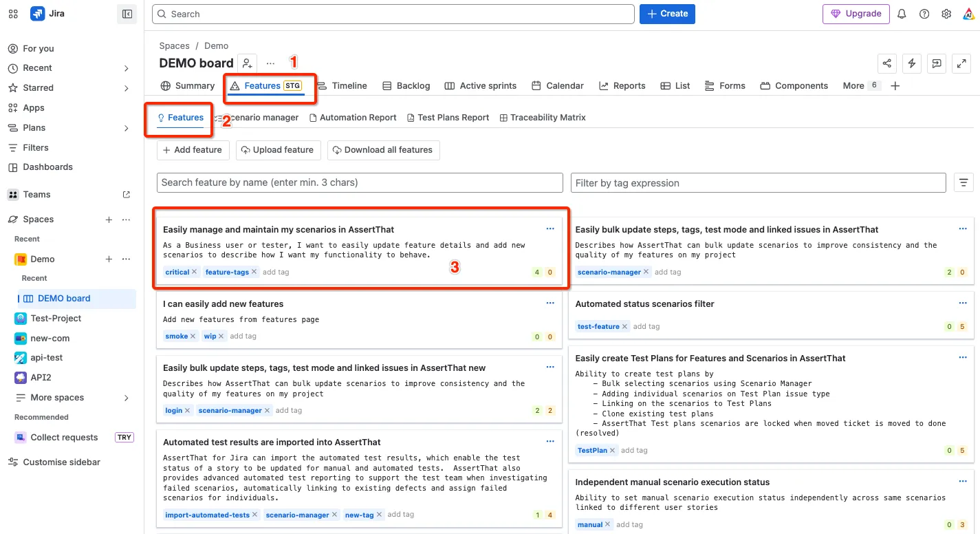Switch to the Timeline tab
The height and width of the screenshot is (534, 980).
pos(342,86)
